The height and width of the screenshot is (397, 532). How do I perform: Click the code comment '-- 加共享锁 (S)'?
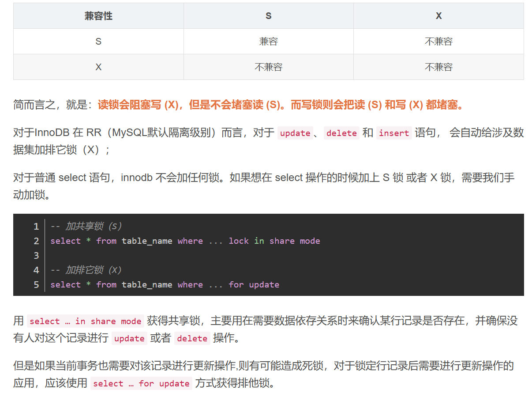(x=86, y=226)
